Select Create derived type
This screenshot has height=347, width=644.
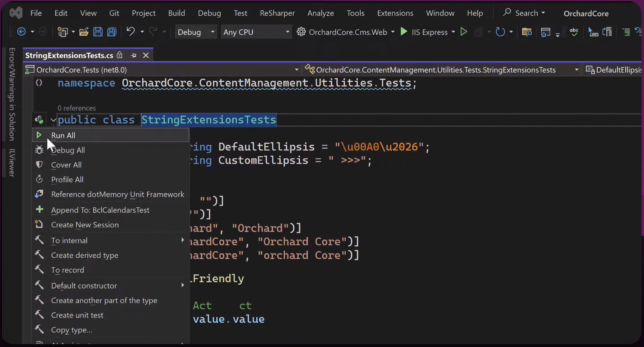111,255
